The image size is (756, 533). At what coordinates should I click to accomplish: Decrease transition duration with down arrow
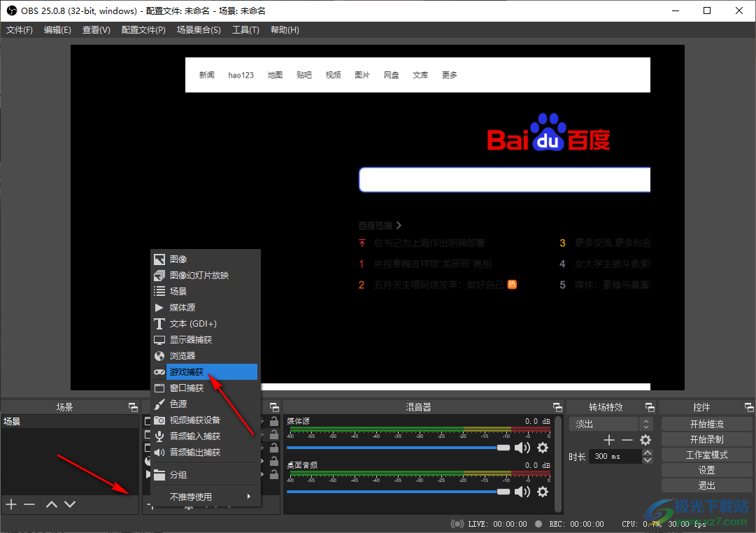(x=648, y=460)
